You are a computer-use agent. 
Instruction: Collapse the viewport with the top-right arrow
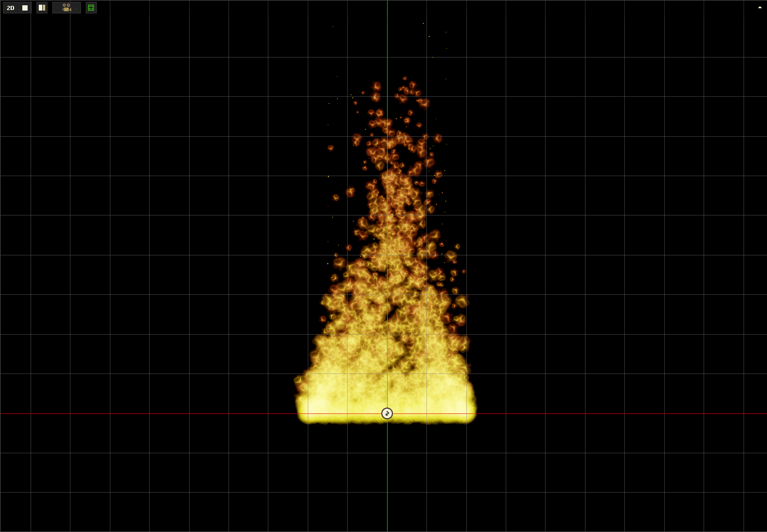760,8
